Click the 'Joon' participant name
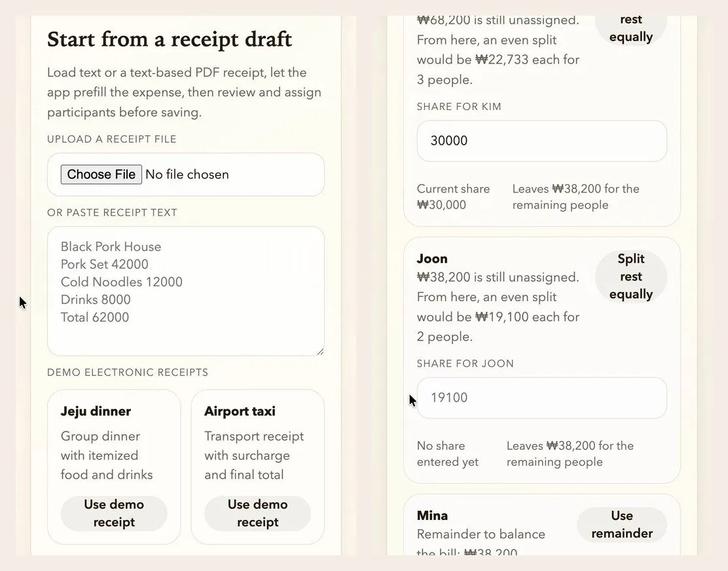Screen dimensions: 728x571 click(x=432, y=259)
